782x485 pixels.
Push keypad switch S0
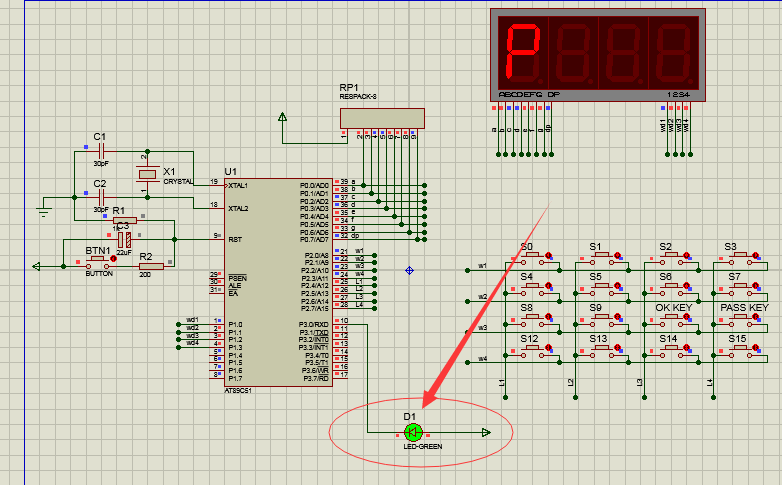point(534,256)
